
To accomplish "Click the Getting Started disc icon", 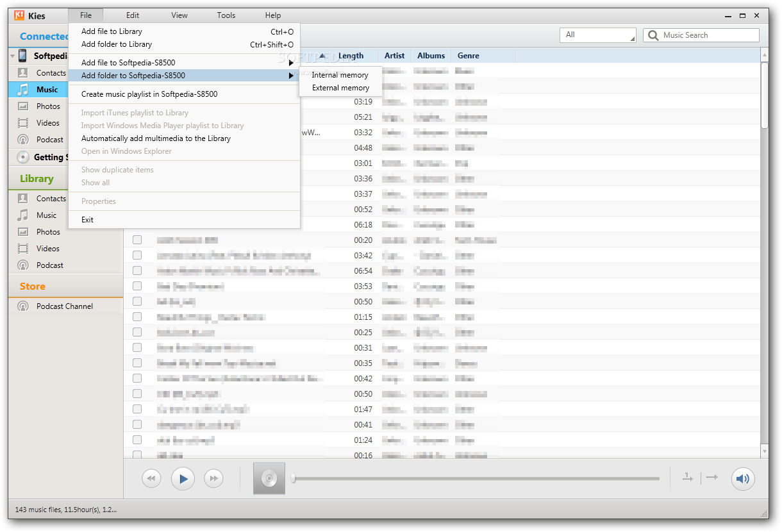I will pyautogui.click(x=23, y=157).
